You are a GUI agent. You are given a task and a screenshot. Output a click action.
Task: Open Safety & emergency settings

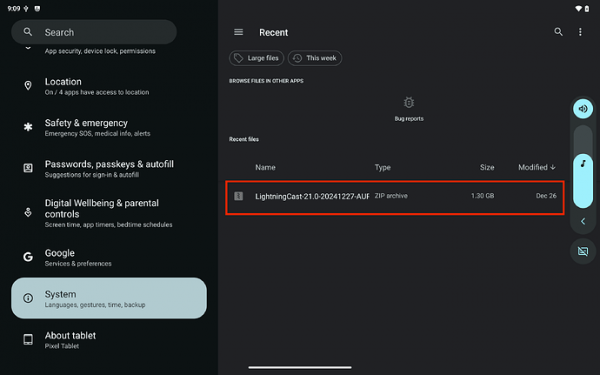point(109,127)
